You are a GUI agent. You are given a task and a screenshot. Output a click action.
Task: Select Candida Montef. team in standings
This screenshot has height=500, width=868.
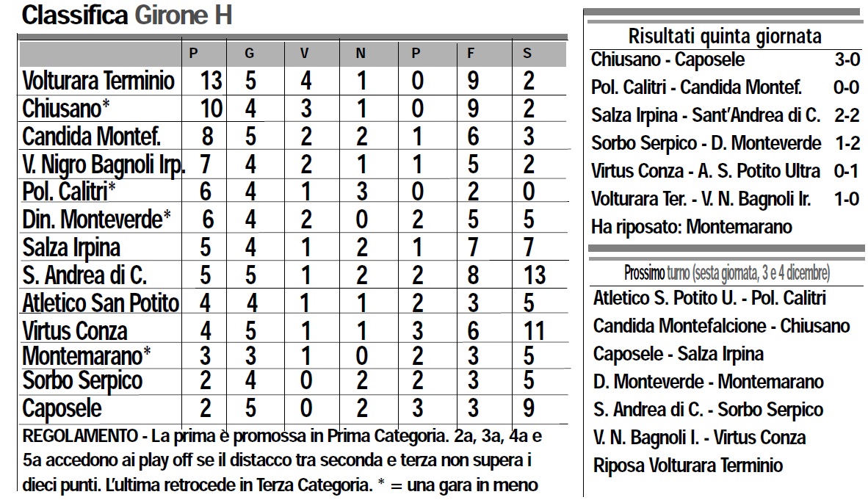[x=91, y=136]
